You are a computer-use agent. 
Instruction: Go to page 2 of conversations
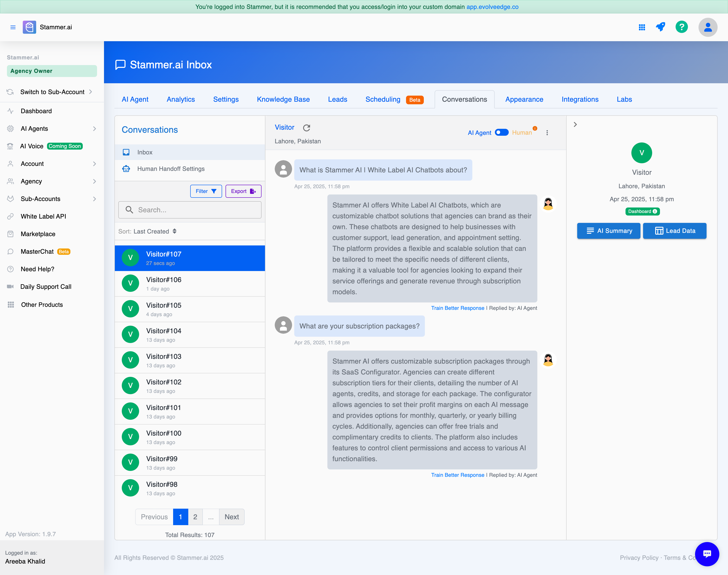click(x=195, y=517)
